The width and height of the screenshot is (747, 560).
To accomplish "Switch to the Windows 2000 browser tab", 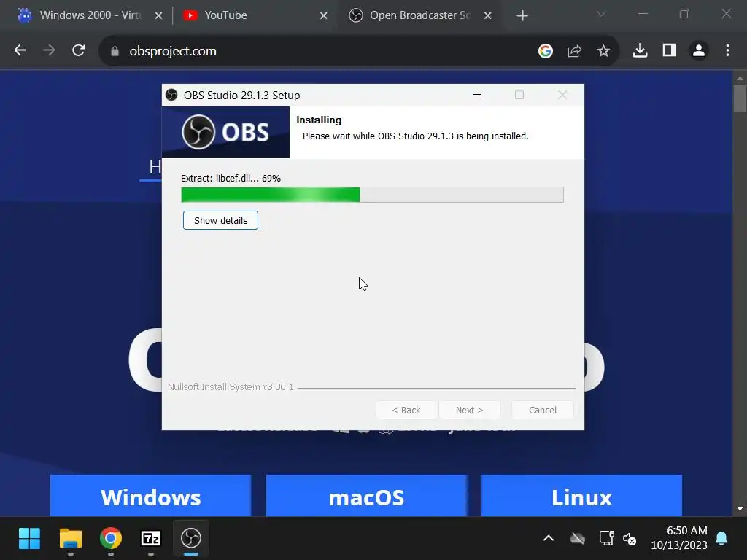I will pyautogui.click(x=90, y=15).
